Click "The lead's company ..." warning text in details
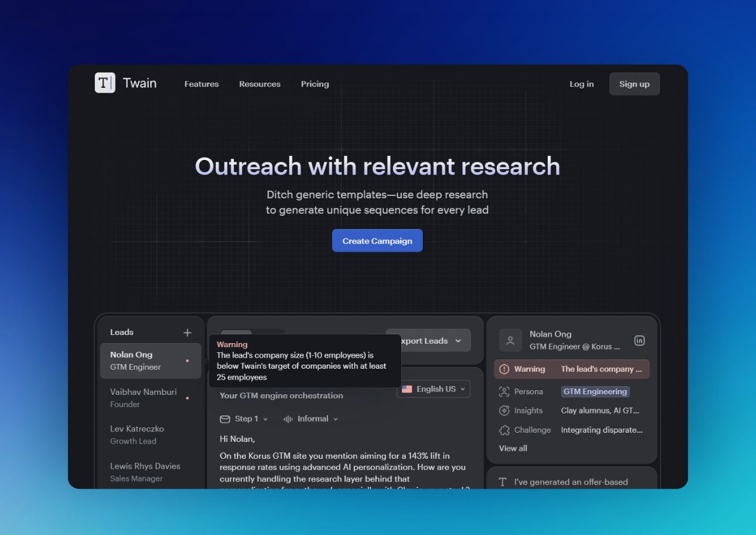Viewport: 756px width, 535px height. (601, 369)
